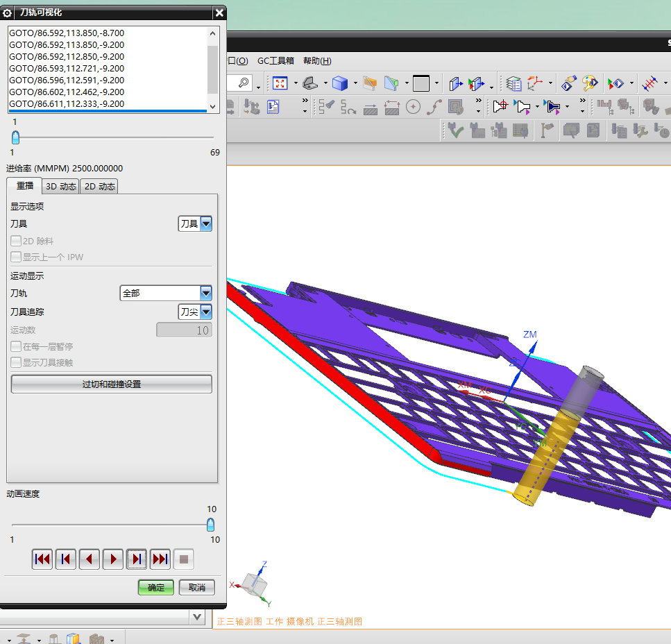Switch to the 重播 tab
This screenshot has width=671, height=644.
[24, 186]
